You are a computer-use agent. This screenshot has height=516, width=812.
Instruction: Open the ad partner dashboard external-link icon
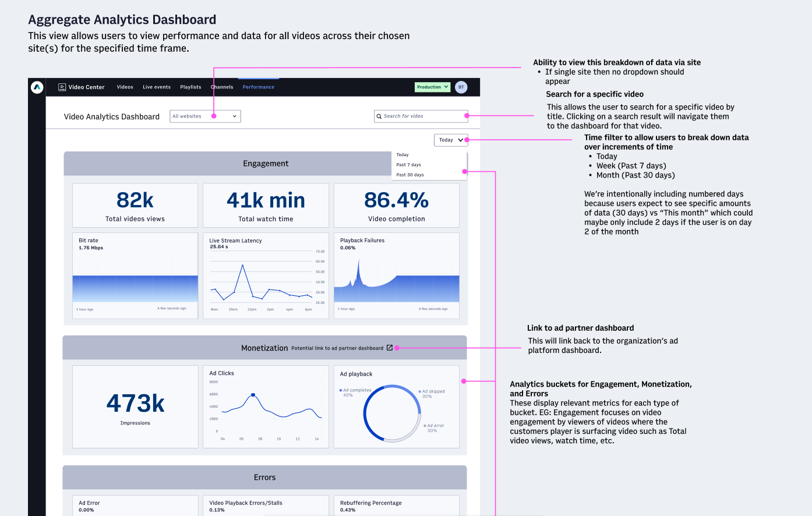point(390,348)
